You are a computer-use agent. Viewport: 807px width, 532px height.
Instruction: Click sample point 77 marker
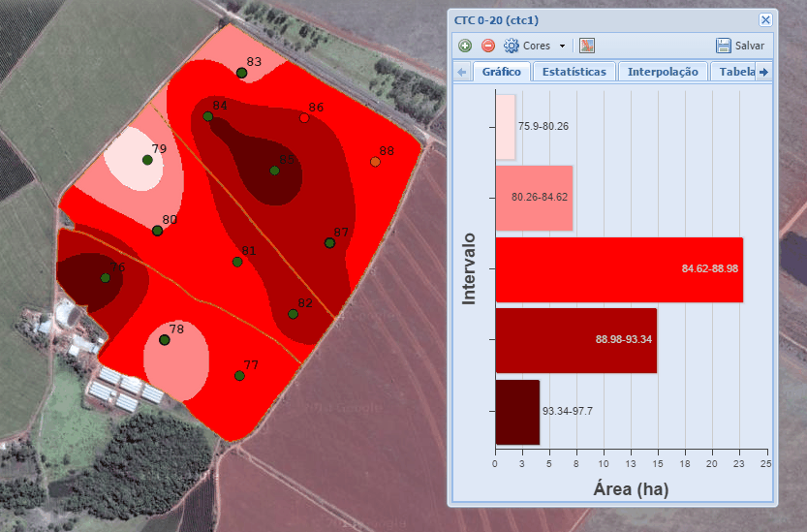(x=239, y=376)
